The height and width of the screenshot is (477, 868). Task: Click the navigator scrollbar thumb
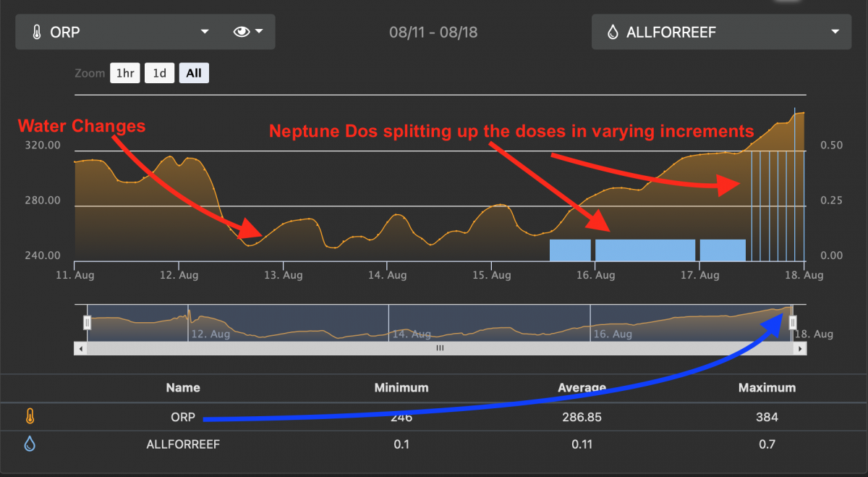click(440, 348)
